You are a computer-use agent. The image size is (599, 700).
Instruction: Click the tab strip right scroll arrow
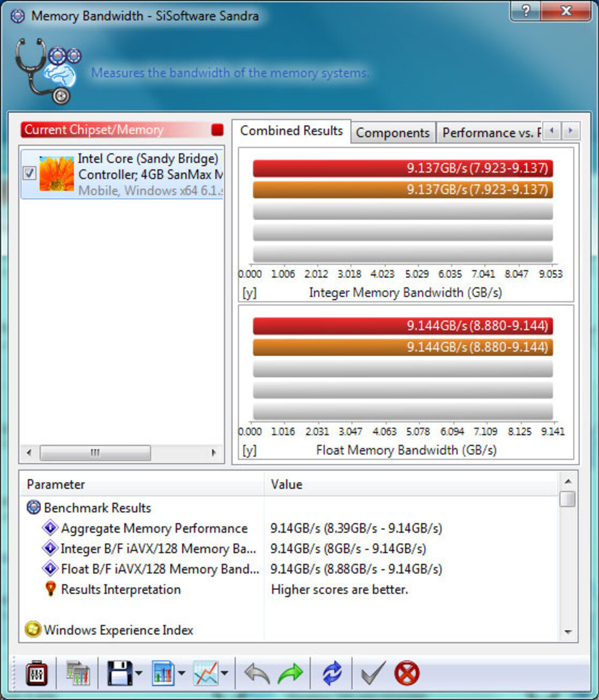tap(570, 131)
